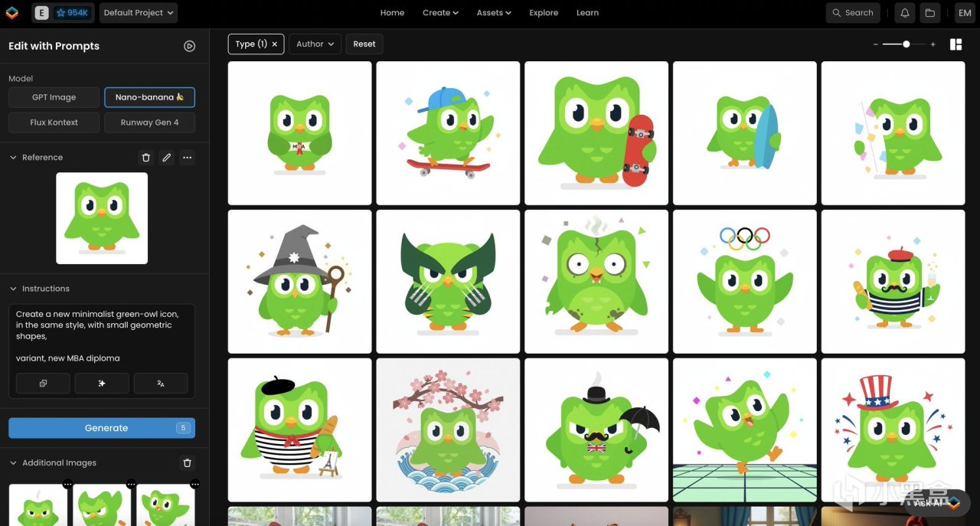980x526 pixels.
Task: Click the Ask AI floating button
Action: [x=936, y=503]
